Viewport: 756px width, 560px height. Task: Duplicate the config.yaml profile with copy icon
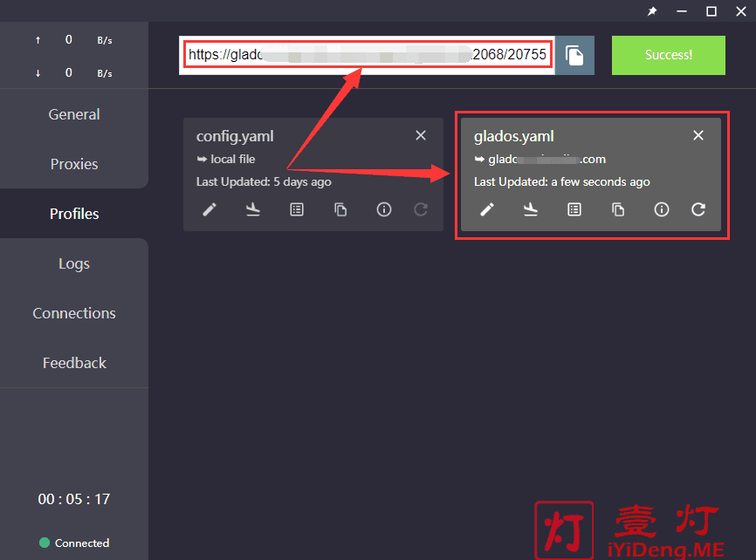[340, 209]
